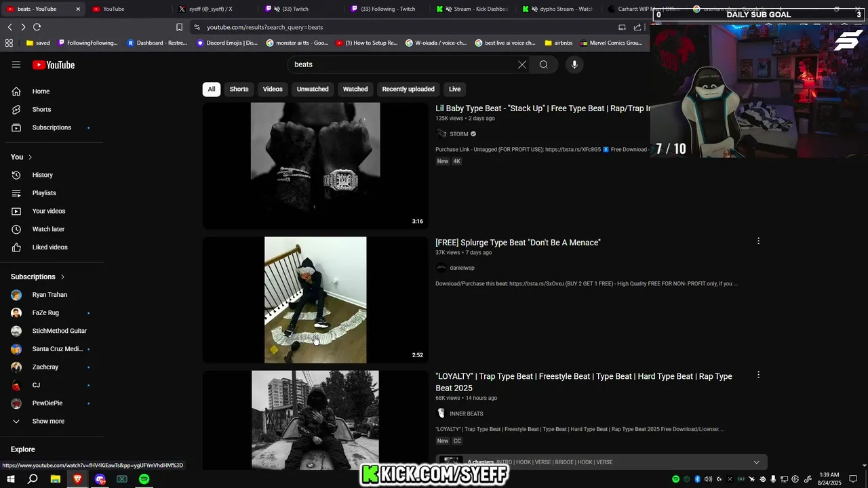The height and width of the screenshot is (488, 868).
Task: Open the INNER BEATS channel link
Action: click(466, 413)
